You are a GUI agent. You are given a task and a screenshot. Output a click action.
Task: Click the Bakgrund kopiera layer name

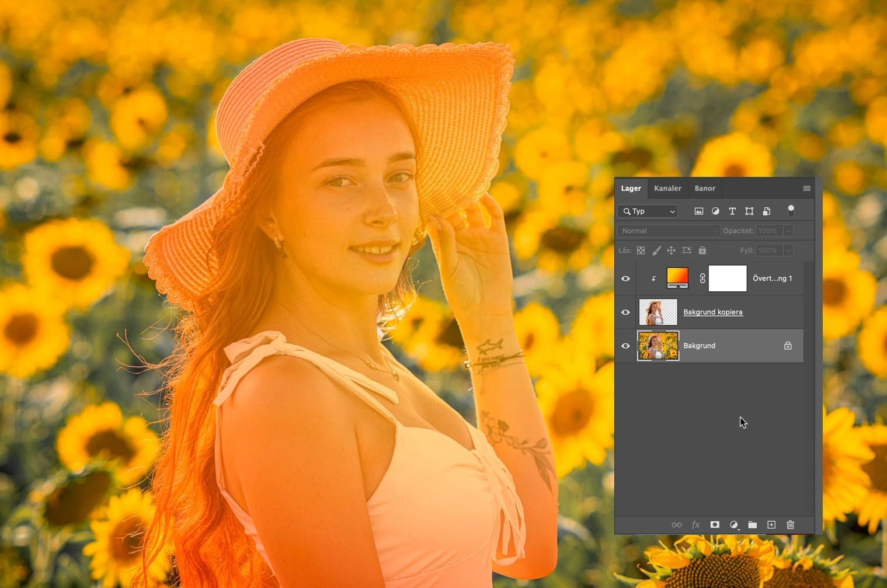pos(713,312)
